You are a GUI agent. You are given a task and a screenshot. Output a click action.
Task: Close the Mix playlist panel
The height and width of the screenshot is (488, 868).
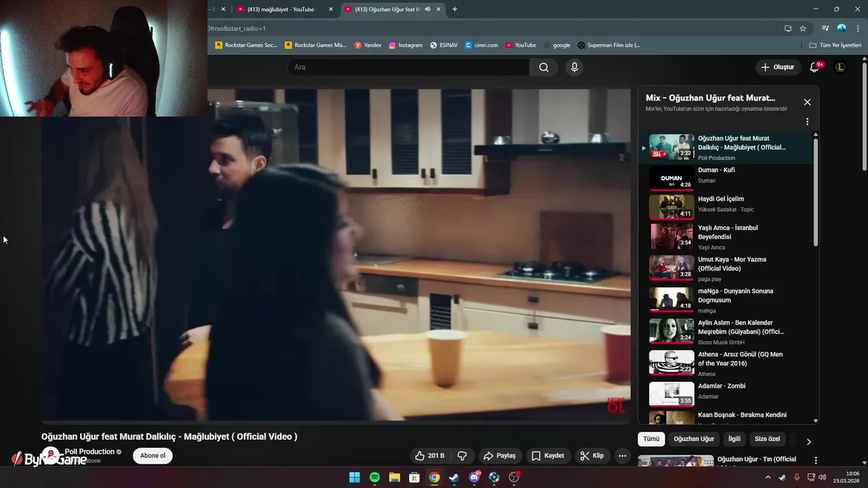pos(807,102)
